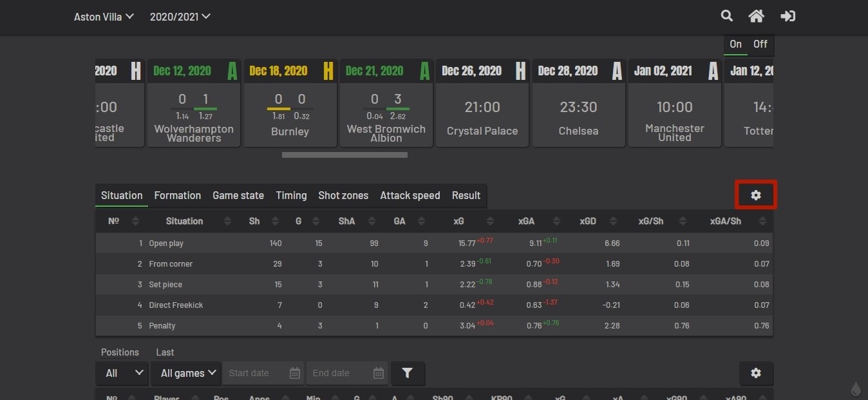
Task: Open player table settings gear
Action: [x=755, y=373]
